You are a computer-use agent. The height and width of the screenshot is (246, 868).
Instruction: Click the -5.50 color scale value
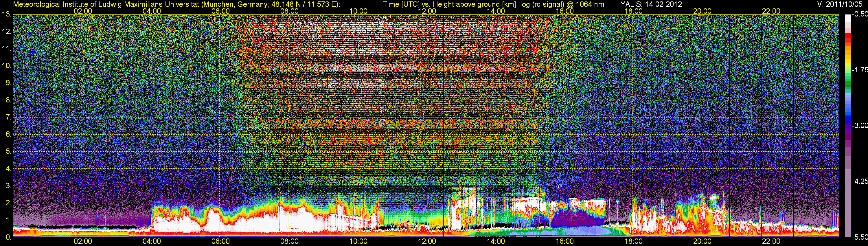[860, 237]
